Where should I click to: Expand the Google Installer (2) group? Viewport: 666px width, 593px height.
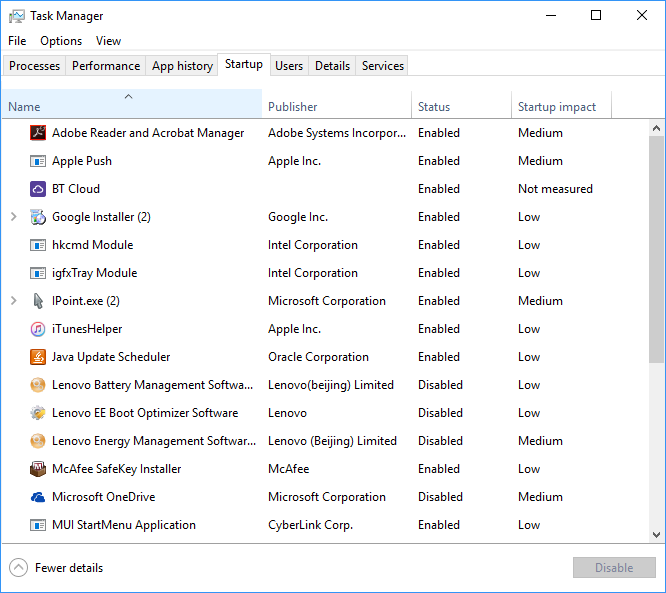[x=14, y=217]
